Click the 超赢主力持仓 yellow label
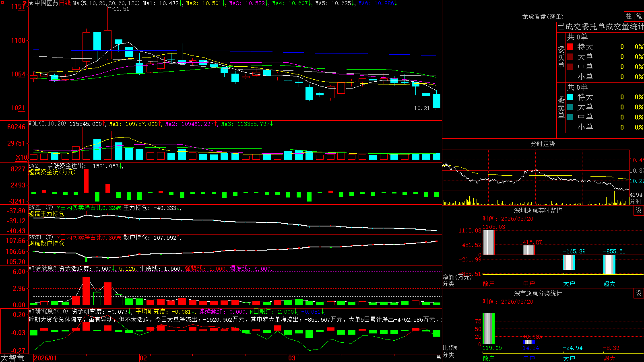Screen dimensions: 644x362 (46, 214)
